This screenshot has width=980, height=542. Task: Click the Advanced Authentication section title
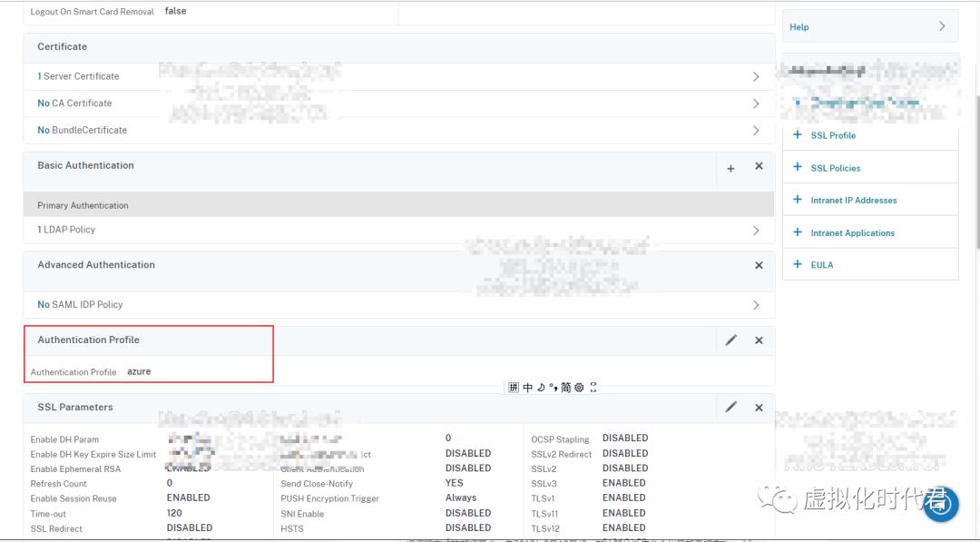point(96,264)
